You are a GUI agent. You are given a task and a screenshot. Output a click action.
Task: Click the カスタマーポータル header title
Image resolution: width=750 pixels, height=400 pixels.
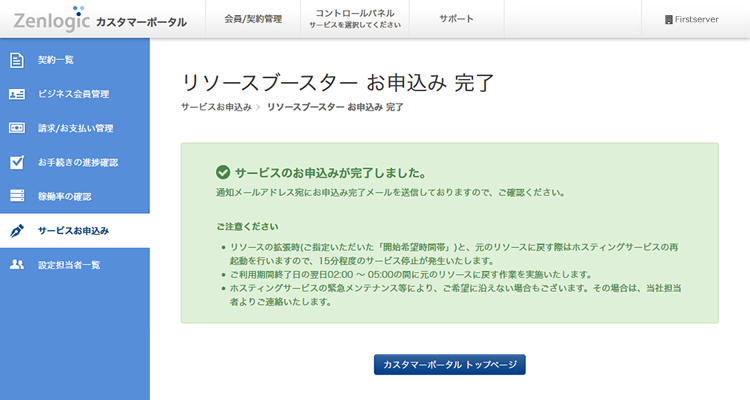point(141,22)
